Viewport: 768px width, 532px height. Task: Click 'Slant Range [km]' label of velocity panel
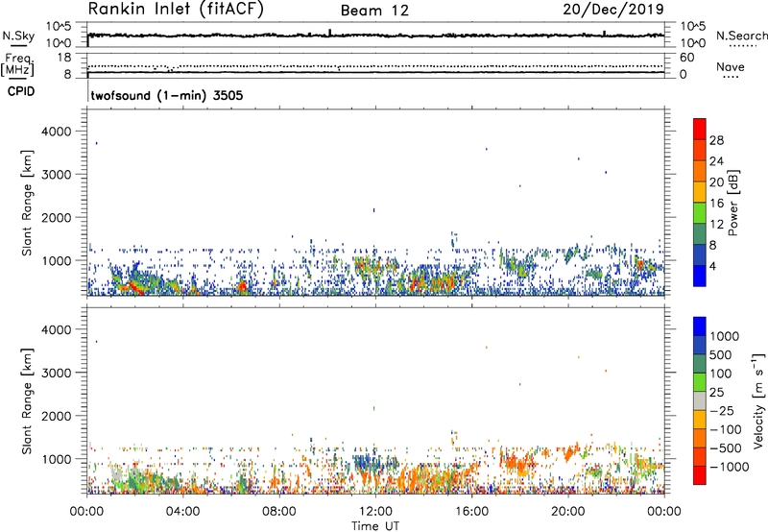27,401
